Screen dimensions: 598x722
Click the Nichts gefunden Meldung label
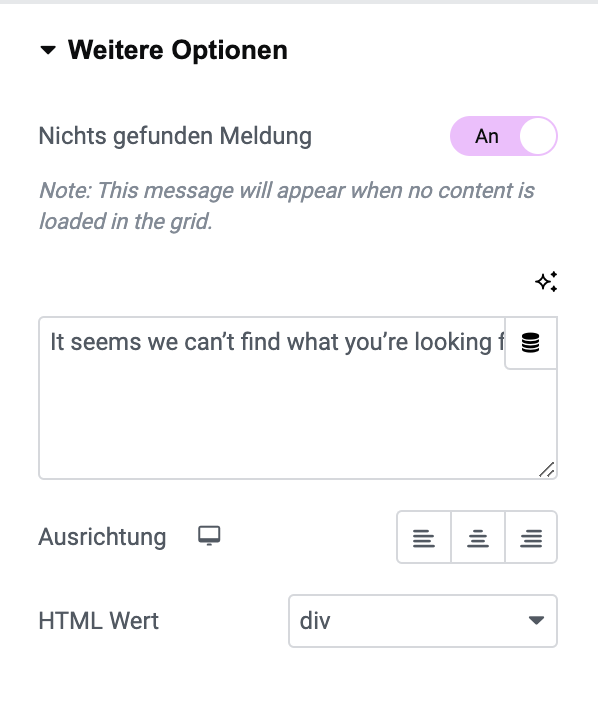175,136
